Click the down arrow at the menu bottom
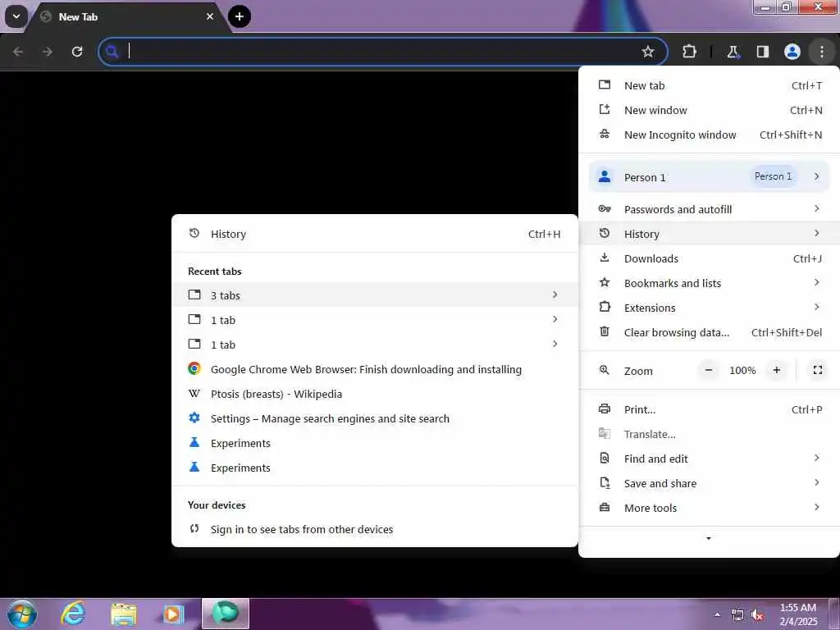 click(708, 538)
